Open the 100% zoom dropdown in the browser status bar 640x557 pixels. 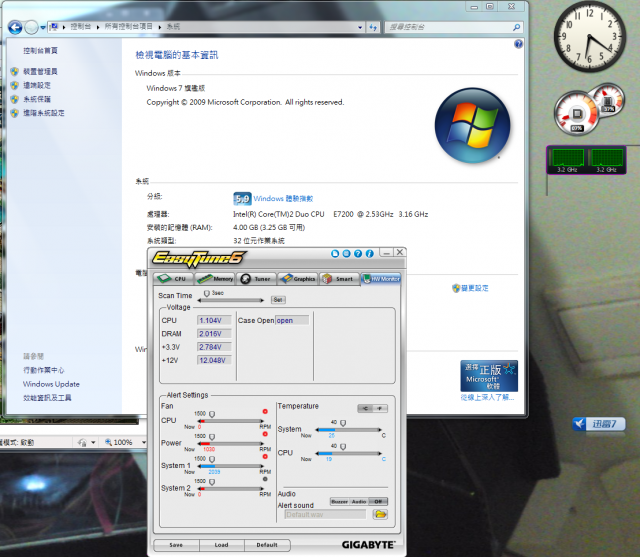tap(144, 442)
